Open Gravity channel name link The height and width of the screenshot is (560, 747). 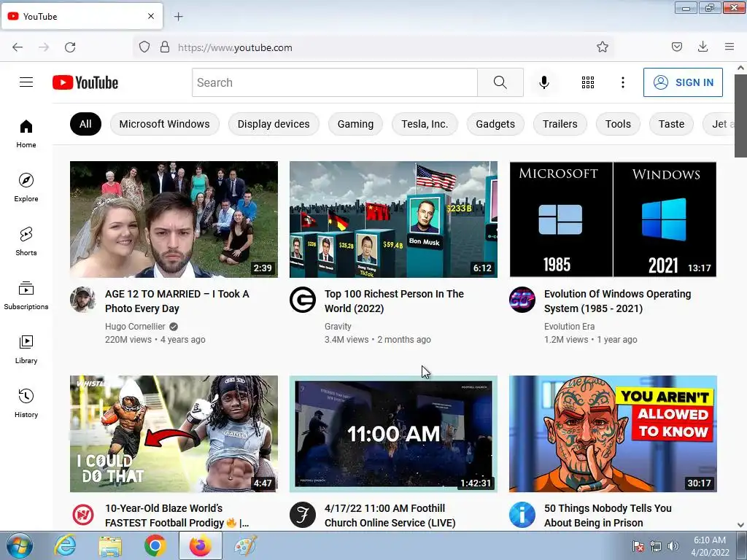338,327
